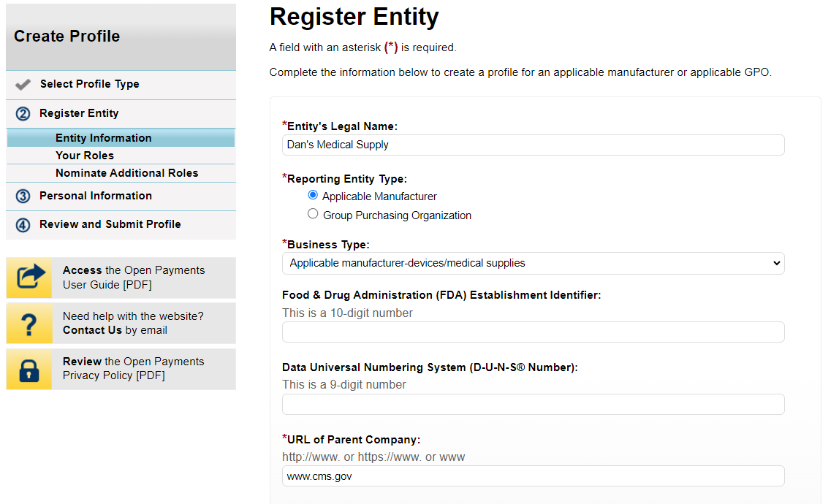This screenshot has height=504, width=839.
Task: Click the padlock Privacy Policy icon
Action: pos(29,369)
